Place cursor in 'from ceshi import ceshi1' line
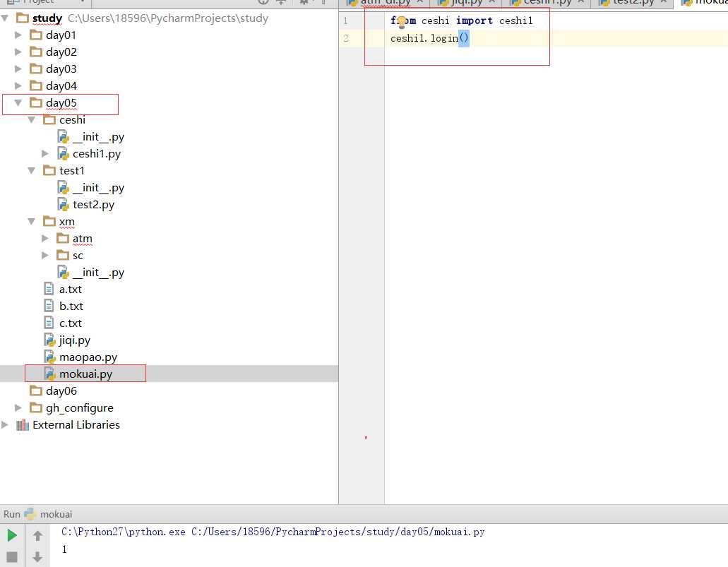728x567 pixels. 462,21
